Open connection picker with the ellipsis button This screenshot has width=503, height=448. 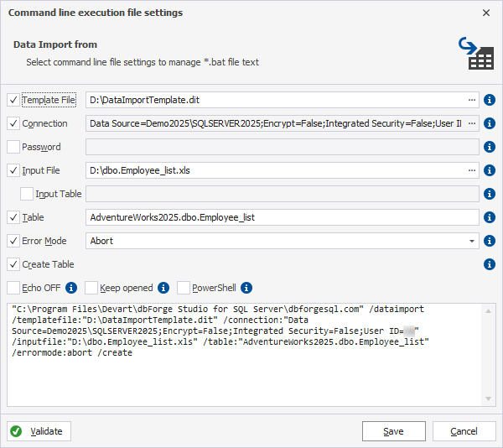coord(471,123)
